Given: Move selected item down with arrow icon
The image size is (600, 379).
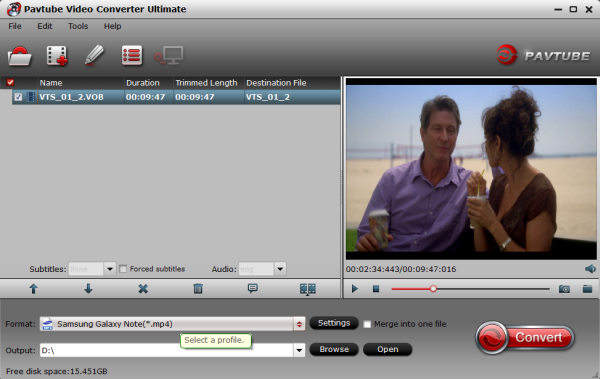Looking at the screenshot, I should coord(88,289).
